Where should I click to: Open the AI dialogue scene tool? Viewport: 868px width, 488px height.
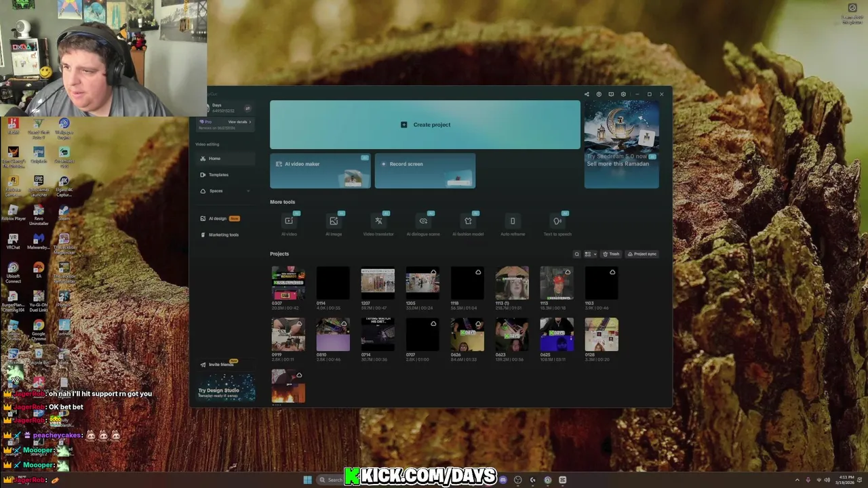[x=423, y=221]
